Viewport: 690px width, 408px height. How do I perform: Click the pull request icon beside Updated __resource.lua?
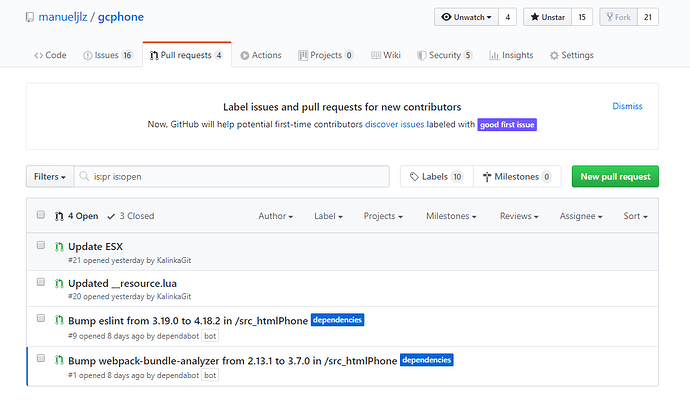click(59, 283)
